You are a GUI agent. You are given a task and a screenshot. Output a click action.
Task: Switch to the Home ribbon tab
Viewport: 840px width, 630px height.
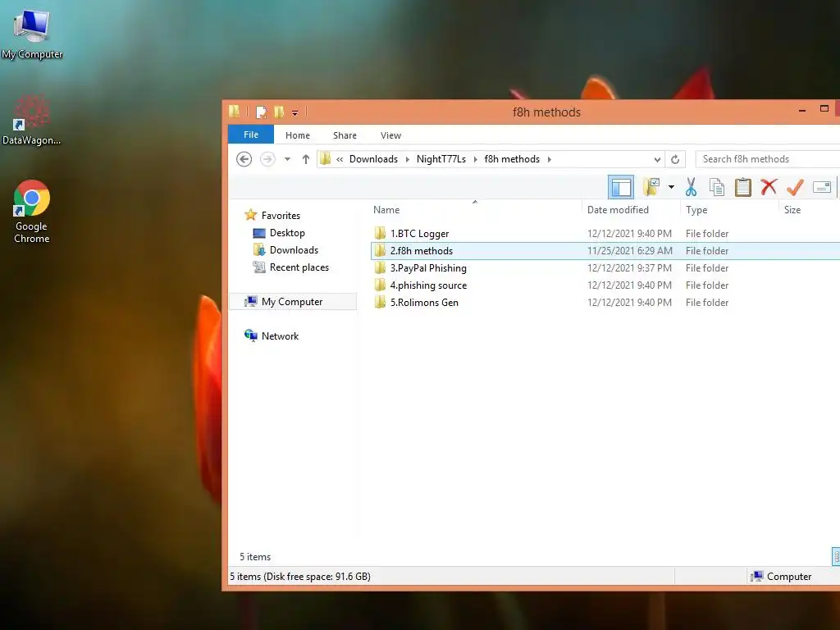click(x=297, y=135)
